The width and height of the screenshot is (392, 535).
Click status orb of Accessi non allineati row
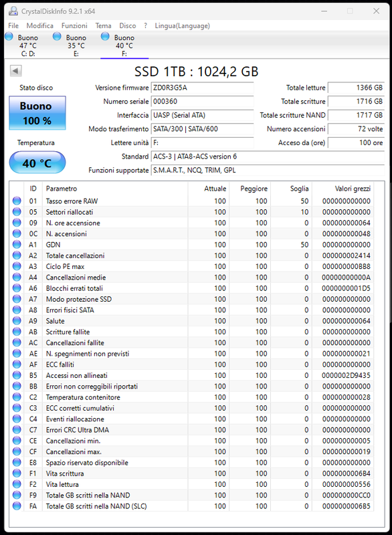pos(17,375)
